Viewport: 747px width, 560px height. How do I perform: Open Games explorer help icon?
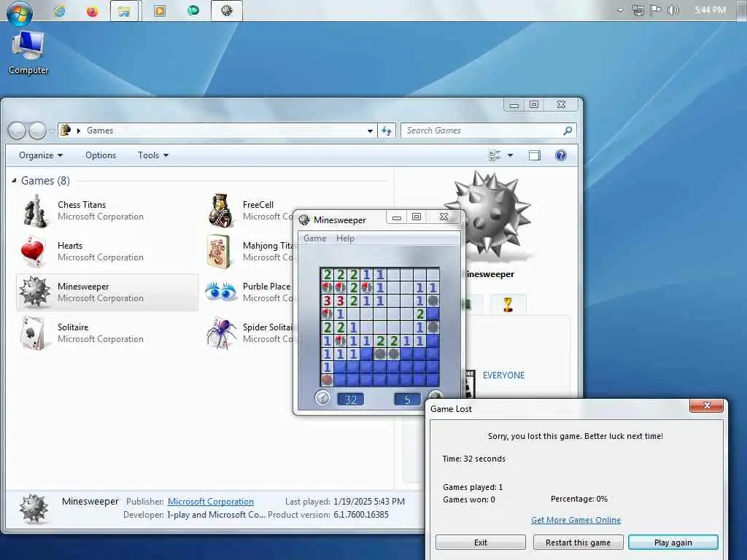click(561, 155)
